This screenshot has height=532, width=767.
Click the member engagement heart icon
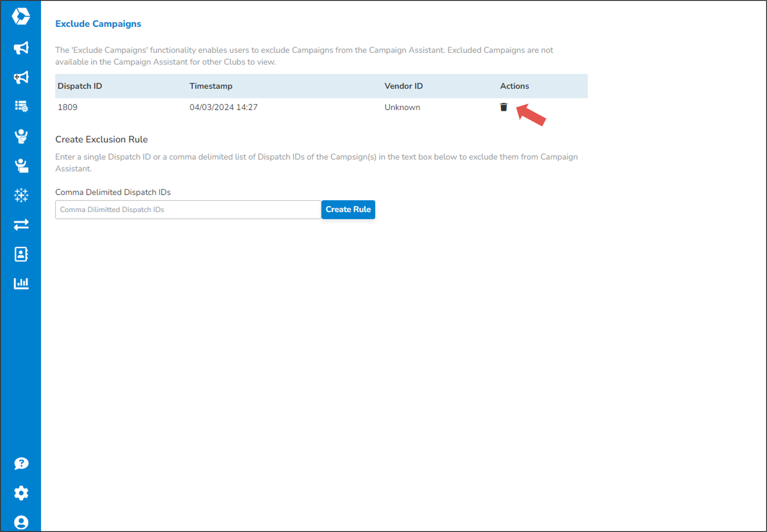point(21,136)
